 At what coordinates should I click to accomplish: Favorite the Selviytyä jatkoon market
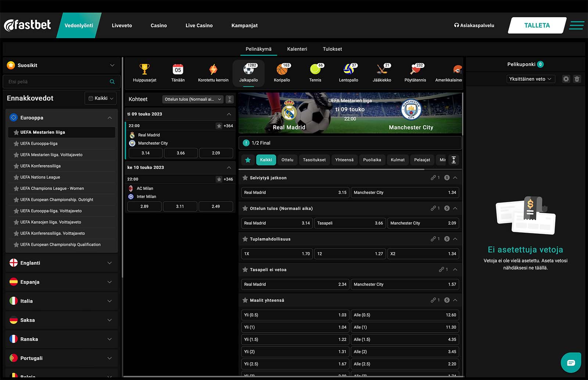(x=245, y=178)
